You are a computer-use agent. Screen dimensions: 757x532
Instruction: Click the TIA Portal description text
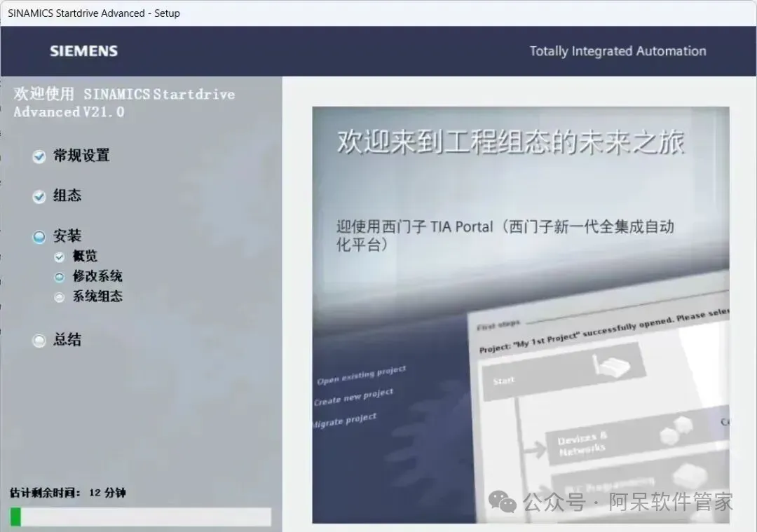pyautogui.click(x=505, y=236)
